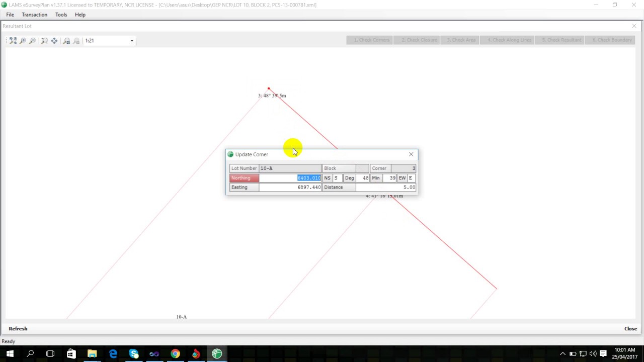The image size is (644, 362).
Task: Click the Lot Number field 10-A
Action: click(x=290, y=168)
